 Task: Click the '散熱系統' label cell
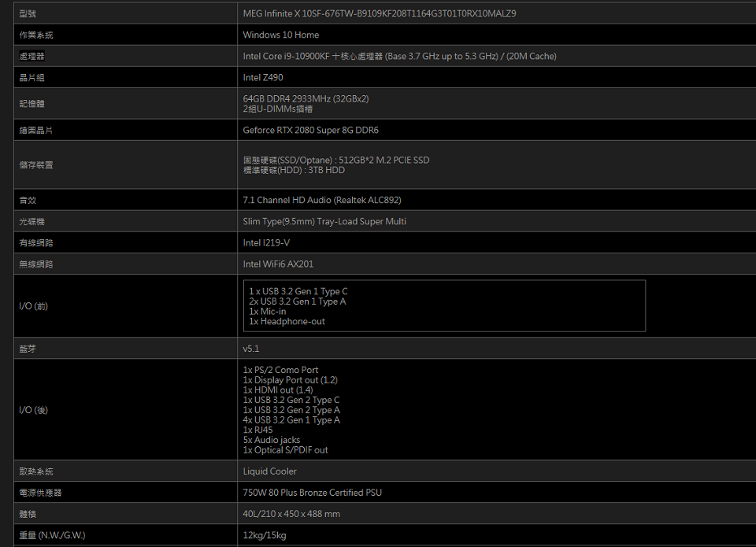click(125, 471)
